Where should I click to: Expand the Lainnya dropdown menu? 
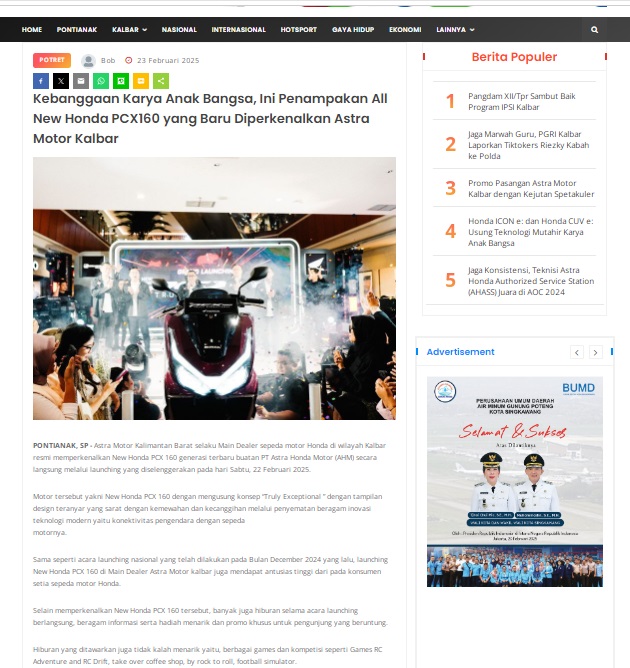(x=455, y=29)
